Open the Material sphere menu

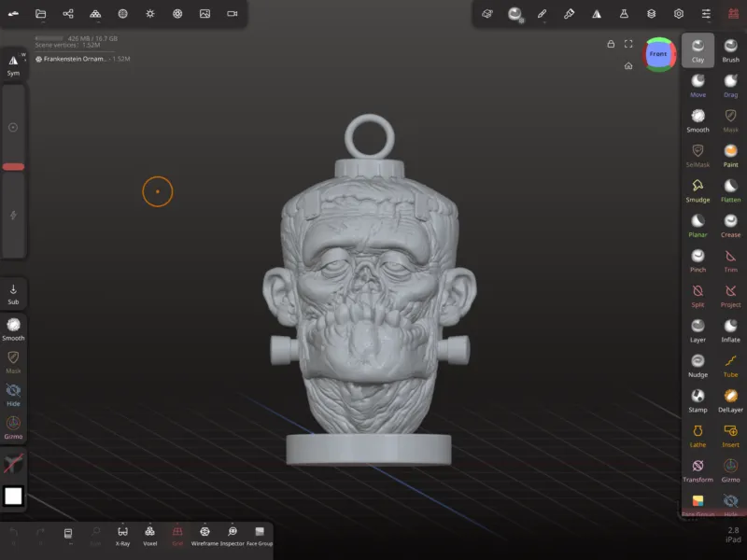[x=123, y=14]
